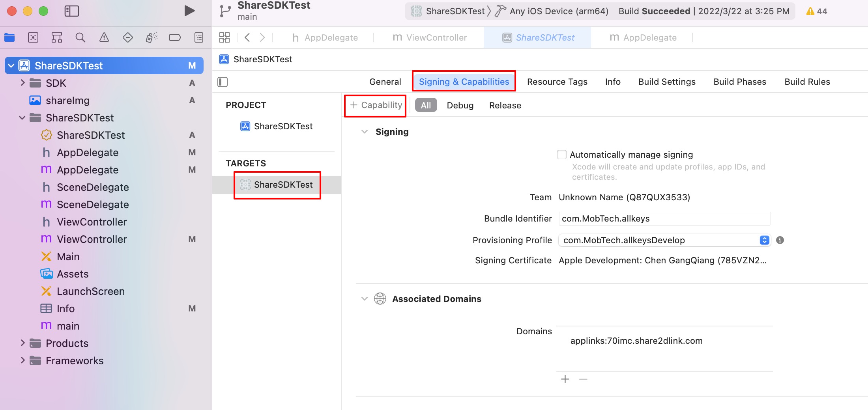This screenshot has width=868, height=410.
Task: Collapse the Signing section
Action: [365, 132]
